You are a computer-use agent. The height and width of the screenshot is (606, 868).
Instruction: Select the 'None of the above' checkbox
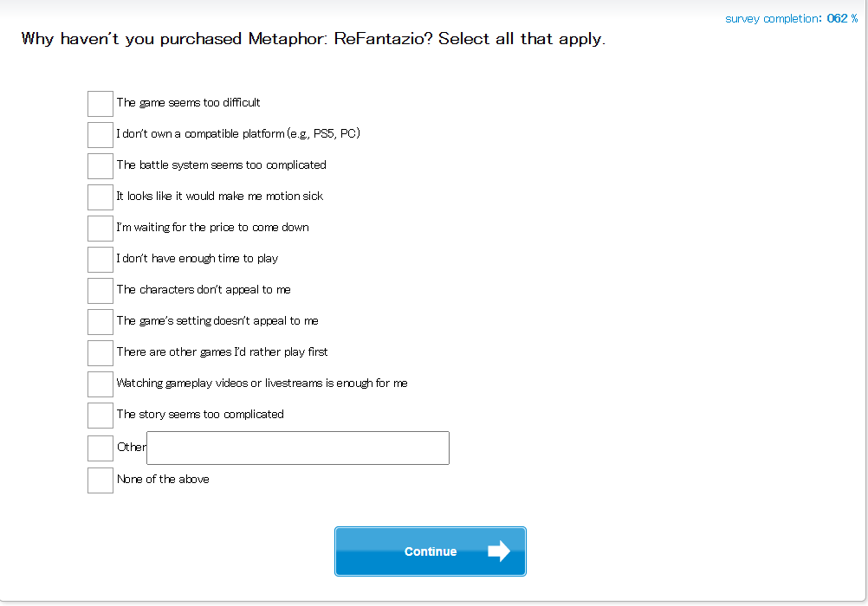pyautogui.click(x=100, y=480)
